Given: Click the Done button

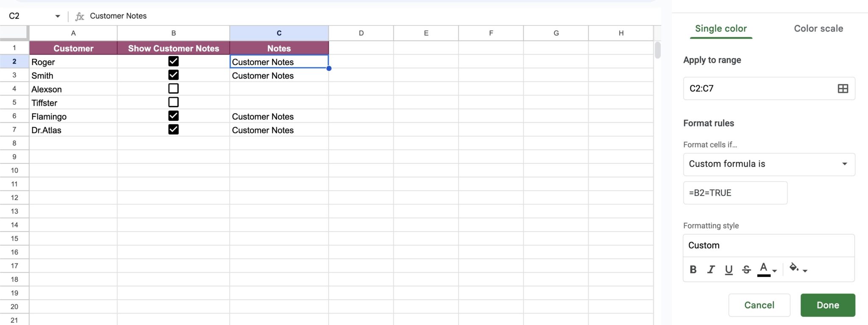Looking at the screenshot, I should (827, 305).
